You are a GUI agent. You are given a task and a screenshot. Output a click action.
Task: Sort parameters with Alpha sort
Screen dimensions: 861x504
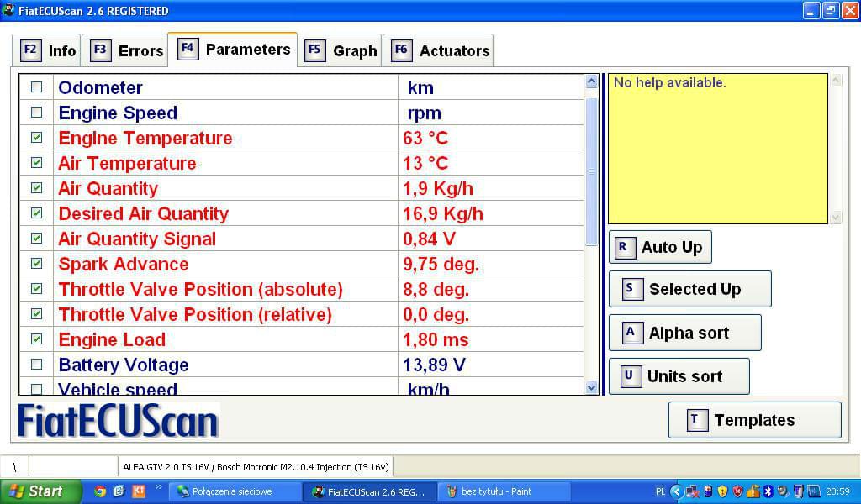tap(685, 333)
